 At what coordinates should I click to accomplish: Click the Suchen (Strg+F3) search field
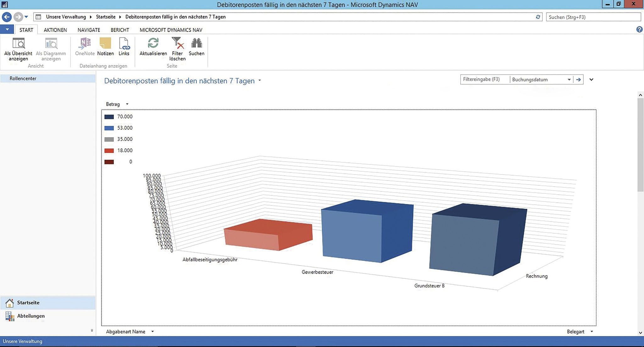pyautogui.click(x=593, y=17)
